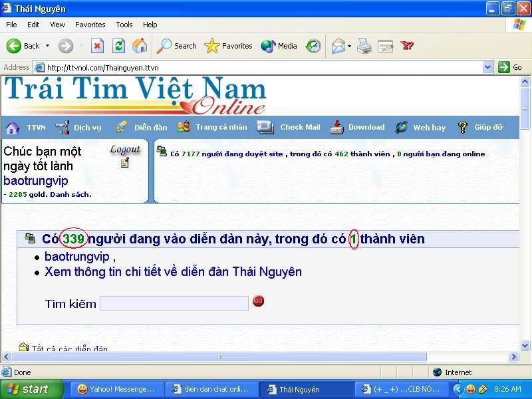
Task: Click the TTVN house icon
Action: pos(13,128)
